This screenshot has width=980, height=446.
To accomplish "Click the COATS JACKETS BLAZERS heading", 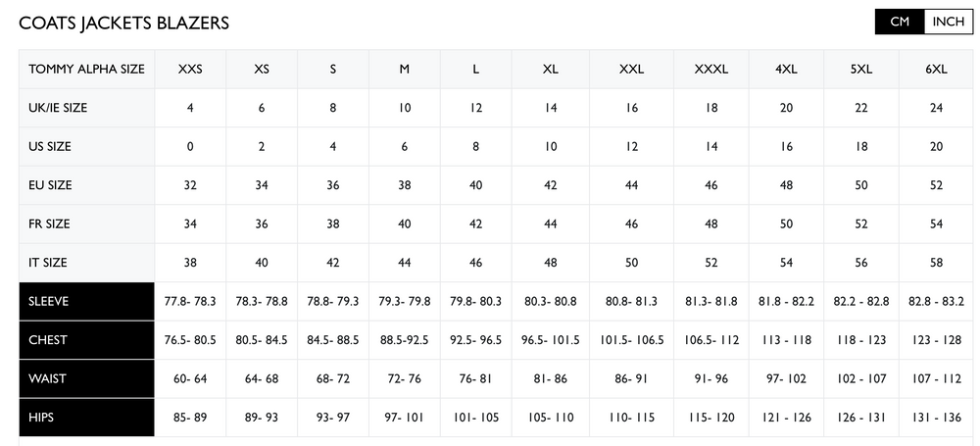I will (x=123, y=23).
